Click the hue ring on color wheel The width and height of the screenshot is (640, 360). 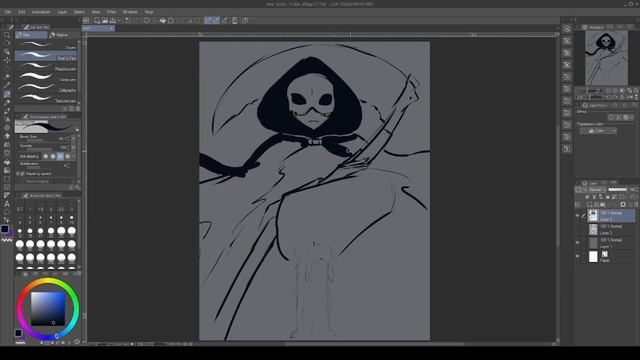(x=48, y=281)
